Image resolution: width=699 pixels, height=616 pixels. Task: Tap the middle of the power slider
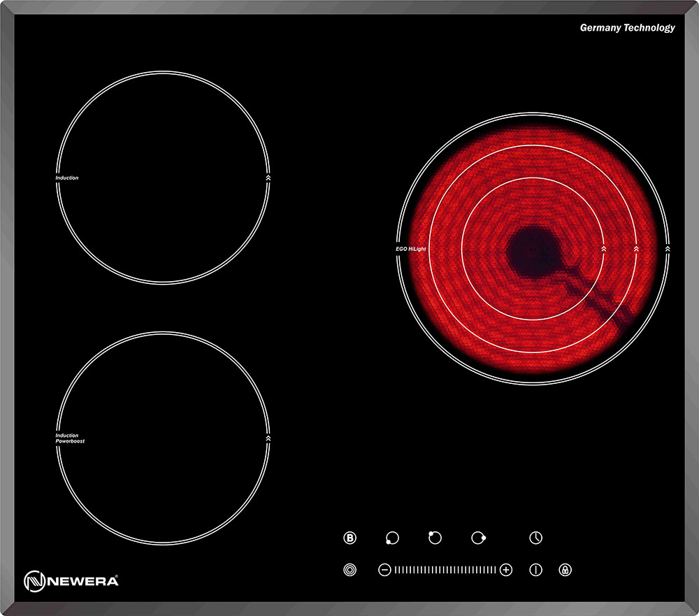pyautogui.click(x=445, y=570)
